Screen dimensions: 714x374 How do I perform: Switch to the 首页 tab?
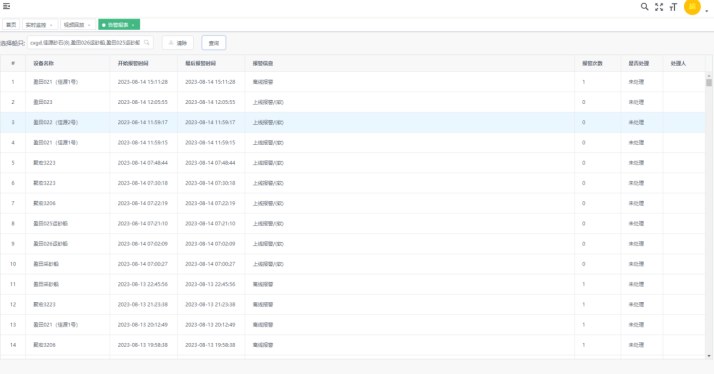[11, 25]
